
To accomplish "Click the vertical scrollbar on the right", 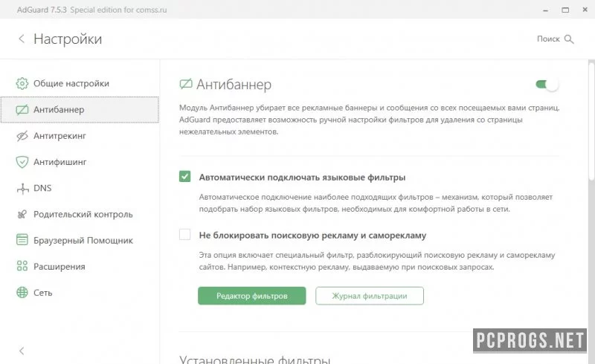I will pyautogui.click(x=591, y=121).
